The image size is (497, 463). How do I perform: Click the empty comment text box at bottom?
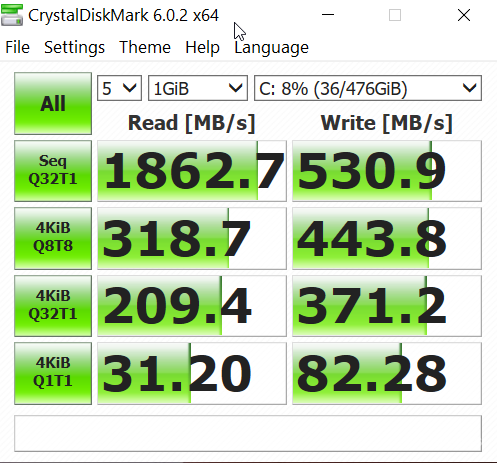[248, 433]
